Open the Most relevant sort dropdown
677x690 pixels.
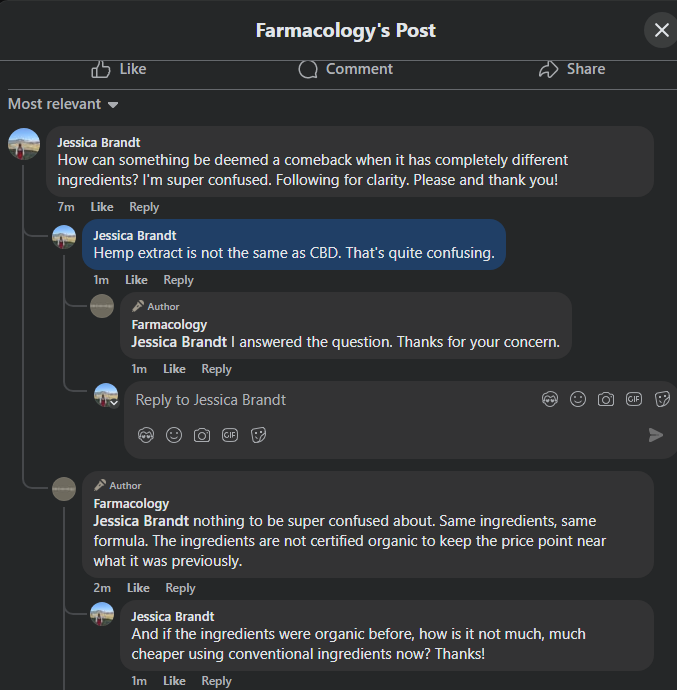point(63,104)
